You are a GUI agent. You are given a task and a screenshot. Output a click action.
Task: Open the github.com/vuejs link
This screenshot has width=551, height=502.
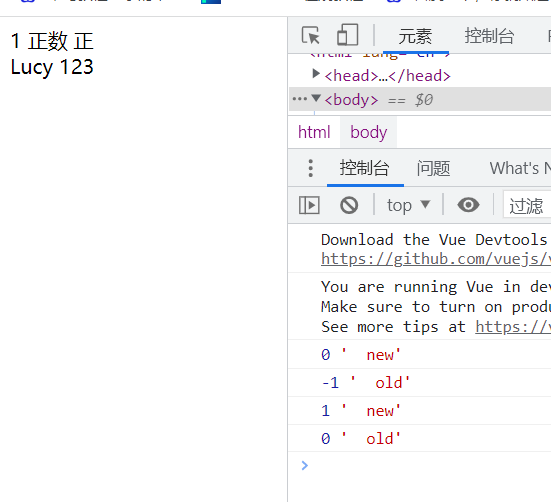436,259
